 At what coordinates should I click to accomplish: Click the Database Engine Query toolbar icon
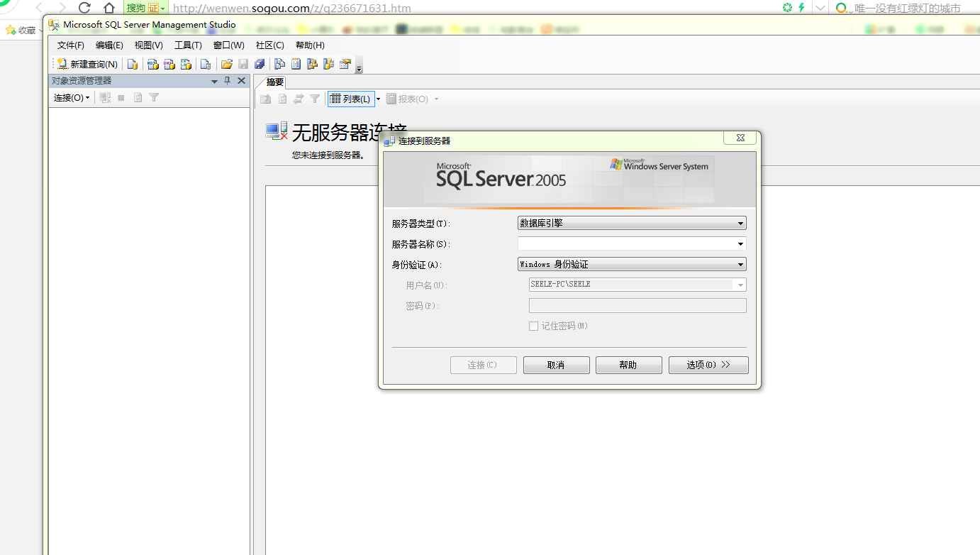coord(133,65)
